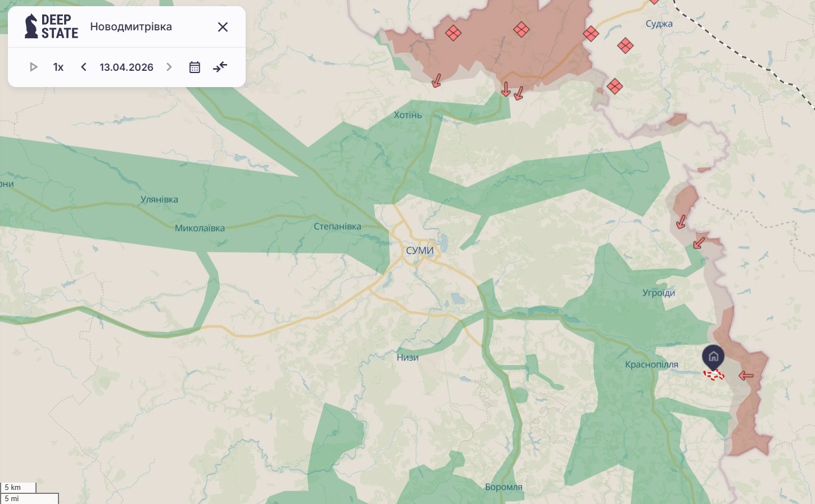The image size is (815, 504).
Task: Go to the previous date
Action: [x=84, y=67]
